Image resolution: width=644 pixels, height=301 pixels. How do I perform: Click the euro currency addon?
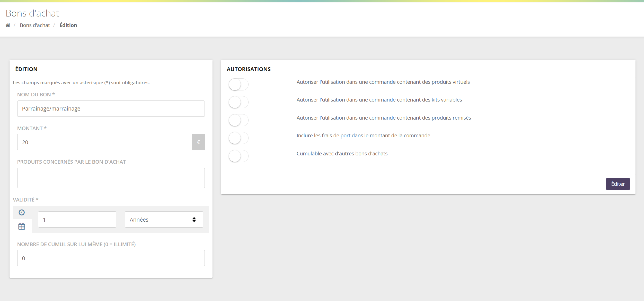[198, 142]
